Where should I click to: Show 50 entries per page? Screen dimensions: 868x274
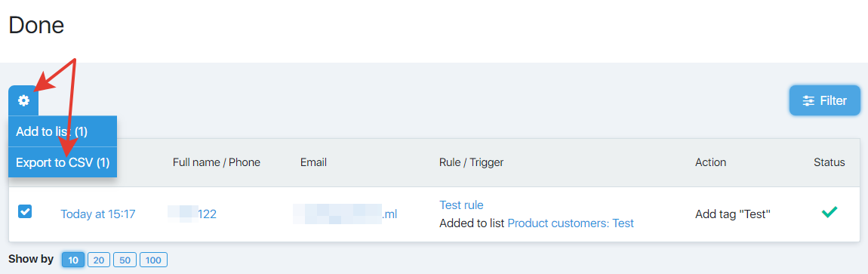coord(125,260)
